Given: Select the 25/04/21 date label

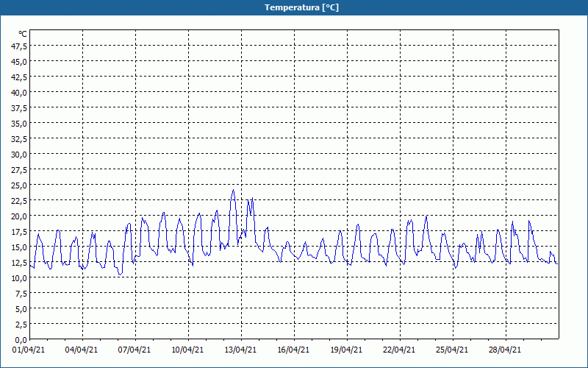Looking at the screenshot, I should (452, 350).
